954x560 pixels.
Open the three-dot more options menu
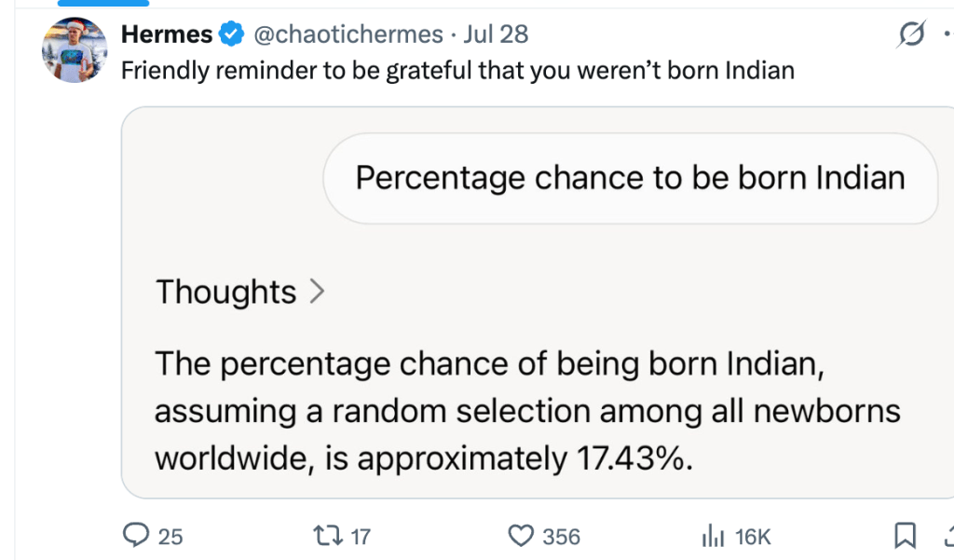point(948,35)
